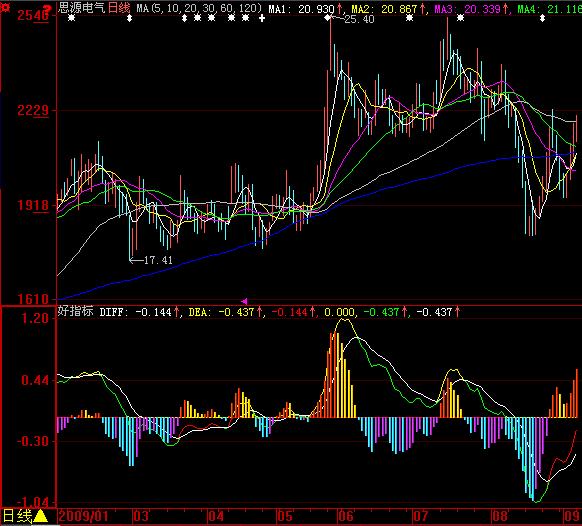Click the MA1: 20.930 value

coord(302,9)
